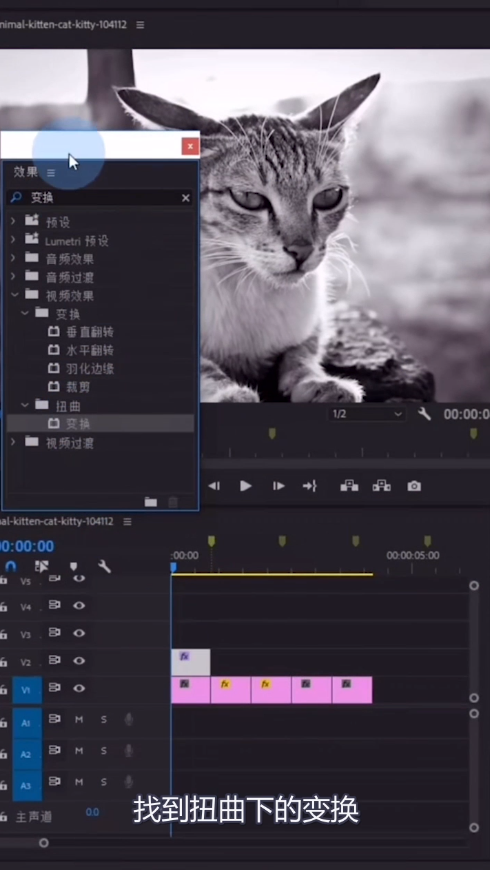Expand the 预设 presets folder
490x870 pixels.
[13, 222]
